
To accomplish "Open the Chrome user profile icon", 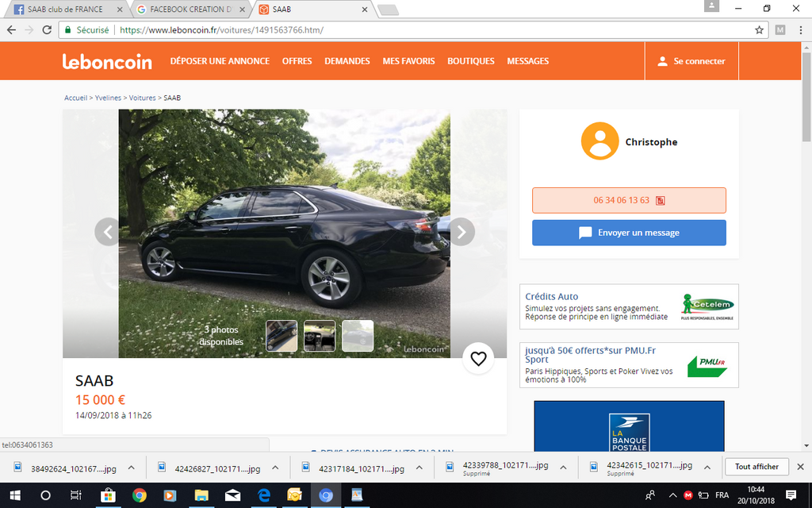I will coord(711,6).
